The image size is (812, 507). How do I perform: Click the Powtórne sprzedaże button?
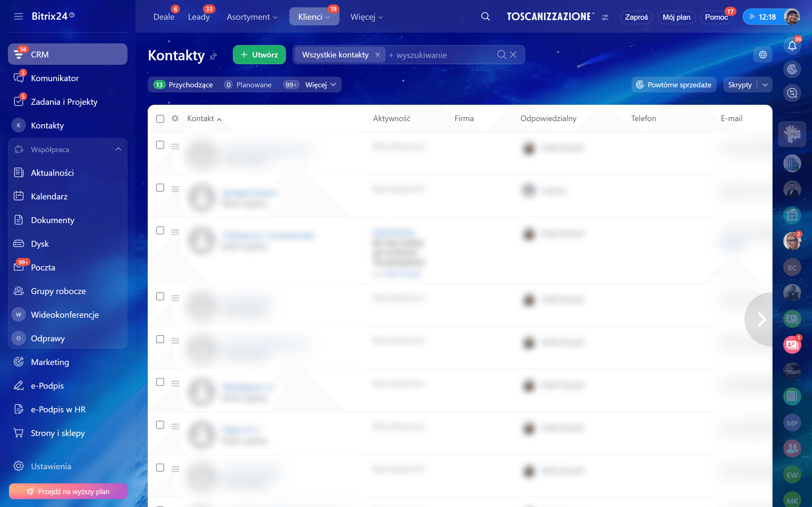click(x=674, y=85)
